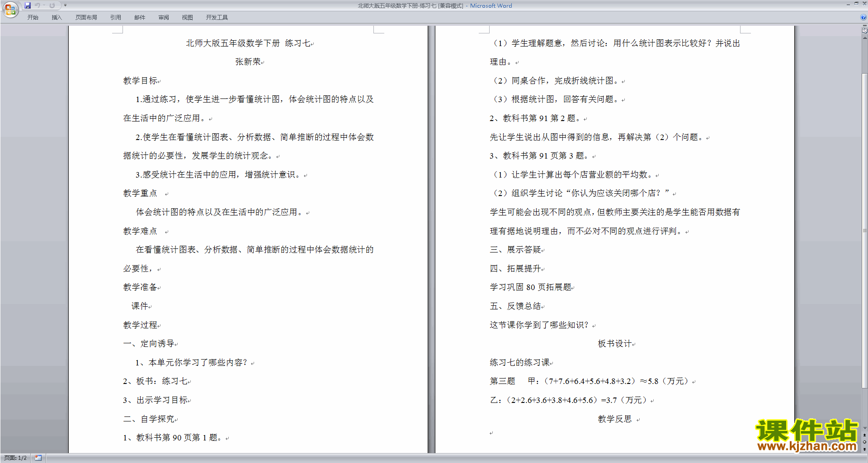Open the Undo history dropdown arrow
Image resolution: width=868 pixels, height=463 pixels.
point(44,5)
